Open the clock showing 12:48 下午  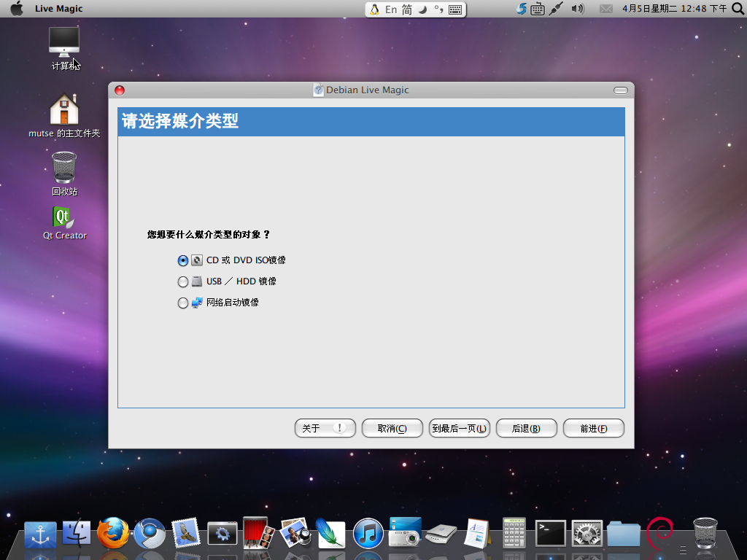(x=675, y=9)
